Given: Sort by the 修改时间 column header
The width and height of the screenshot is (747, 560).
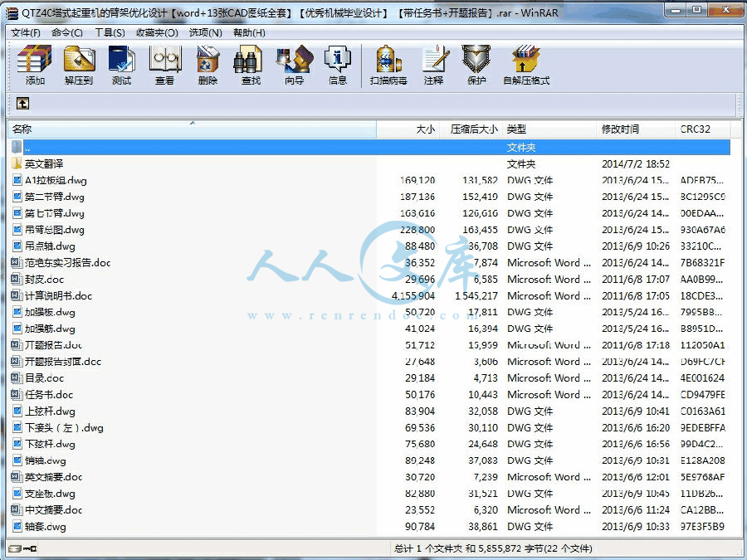Looking at the screenshot, I should click(x=636, y=129).
